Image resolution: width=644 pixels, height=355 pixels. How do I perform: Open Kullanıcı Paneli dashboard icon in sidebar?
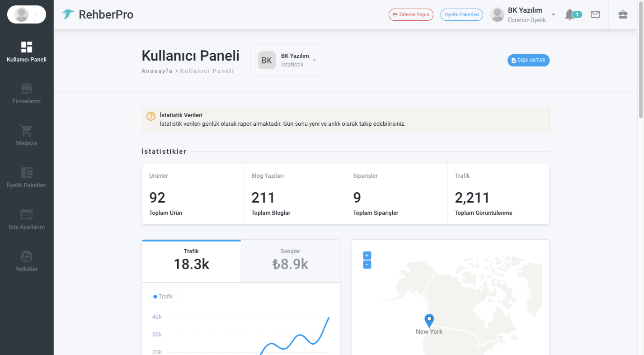pos(27,47)
